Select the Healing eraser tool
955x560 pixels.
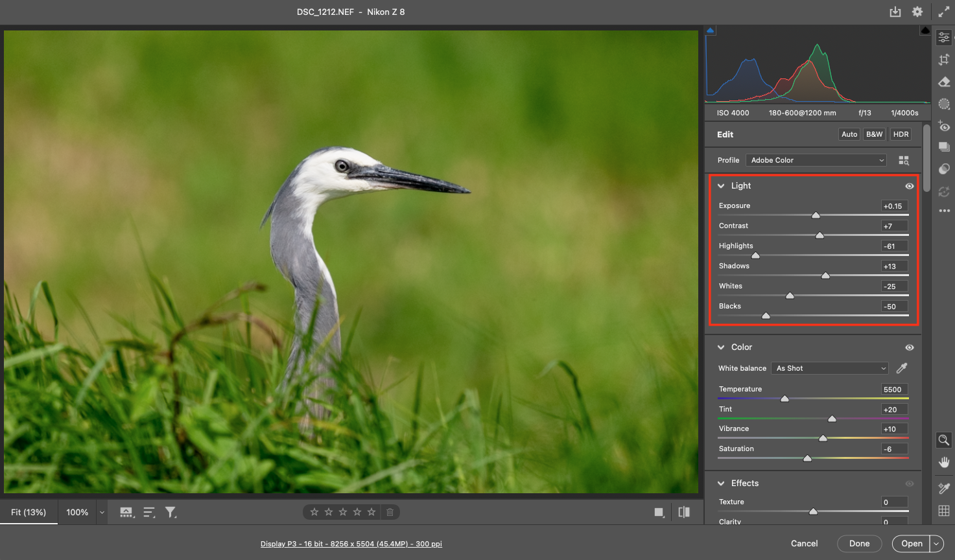(x=944, y=82)
